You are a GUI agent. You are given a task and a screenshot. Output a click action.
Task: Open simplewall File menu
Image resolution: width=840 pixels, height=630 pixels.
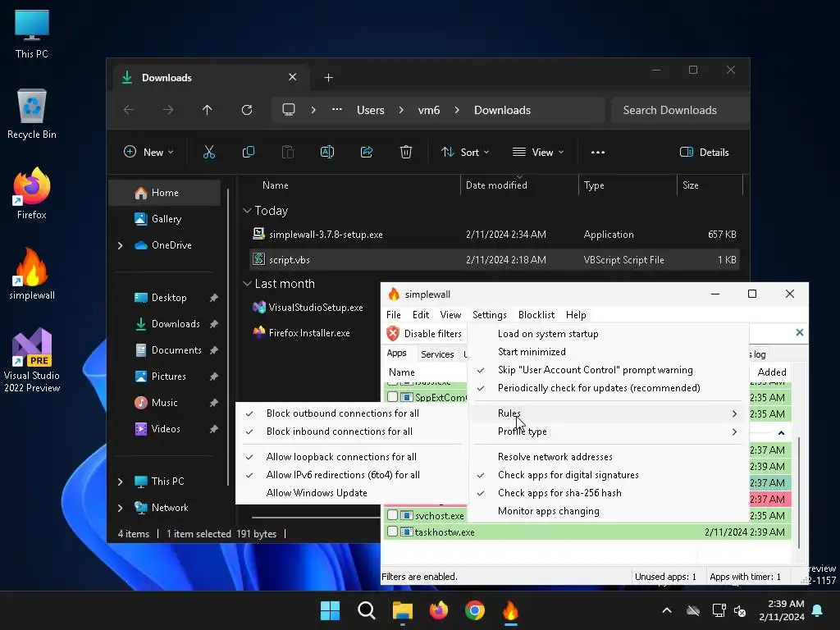tap(393, 314)
